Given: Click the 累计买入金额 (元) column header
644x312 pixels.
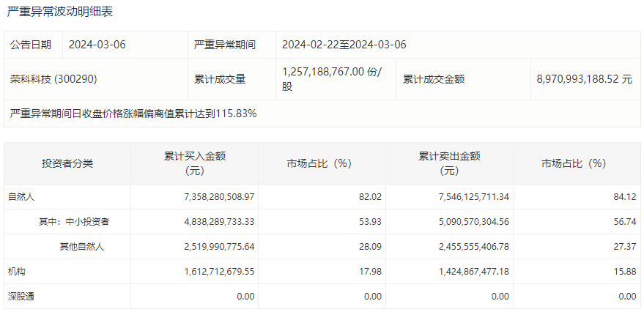Looking at the screenshot, I should pyautogui.click(x=195, y=164).
